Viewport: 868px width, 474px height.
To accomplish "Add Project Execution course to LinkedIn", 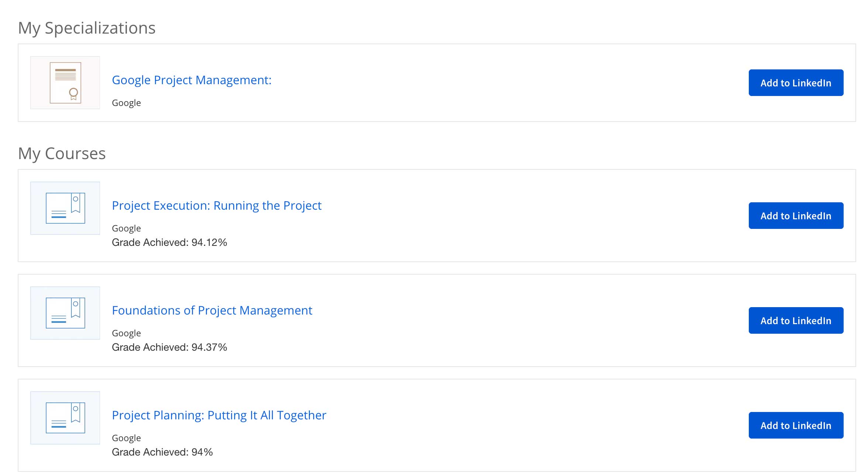I will 796,216.
